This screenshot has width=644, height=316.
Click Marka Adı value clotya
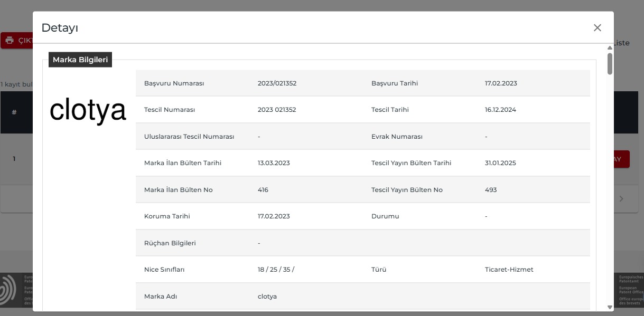(267, 296)
